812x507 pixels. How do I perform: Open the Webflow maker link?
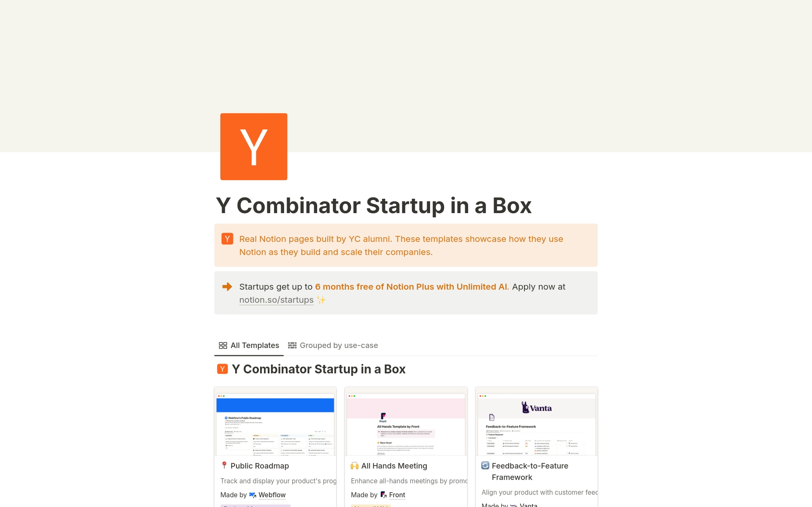[x=272, y=495]
